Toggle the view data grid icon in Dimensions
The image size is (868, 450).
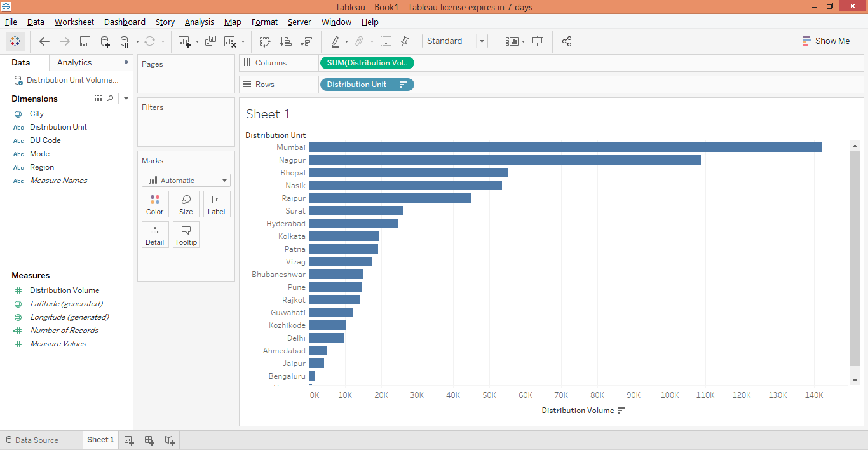tap(98, 99)
